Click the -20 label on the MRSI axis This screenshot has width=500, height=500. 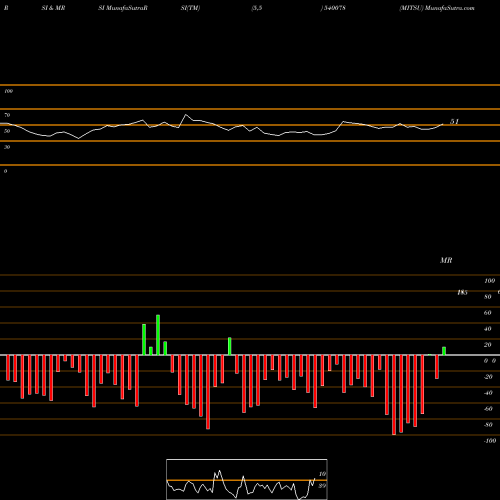488,377
